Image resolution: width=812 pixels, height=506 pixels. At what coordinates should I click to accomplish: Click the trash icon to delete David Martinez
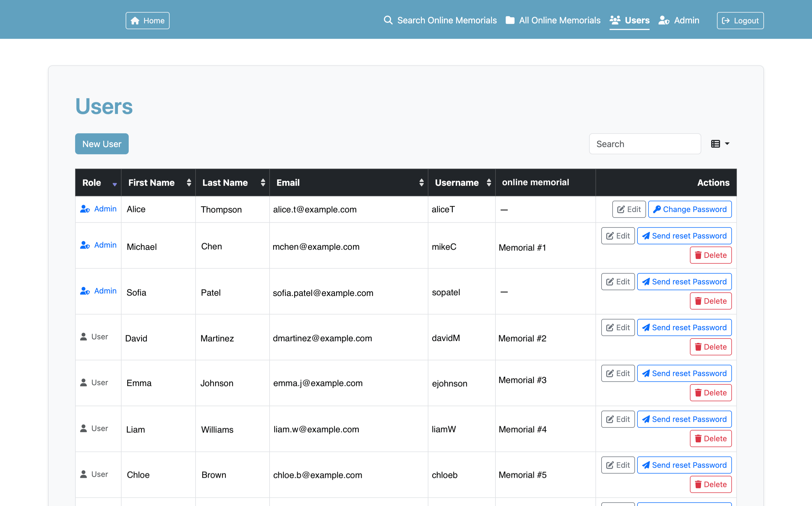coord(699,347)
